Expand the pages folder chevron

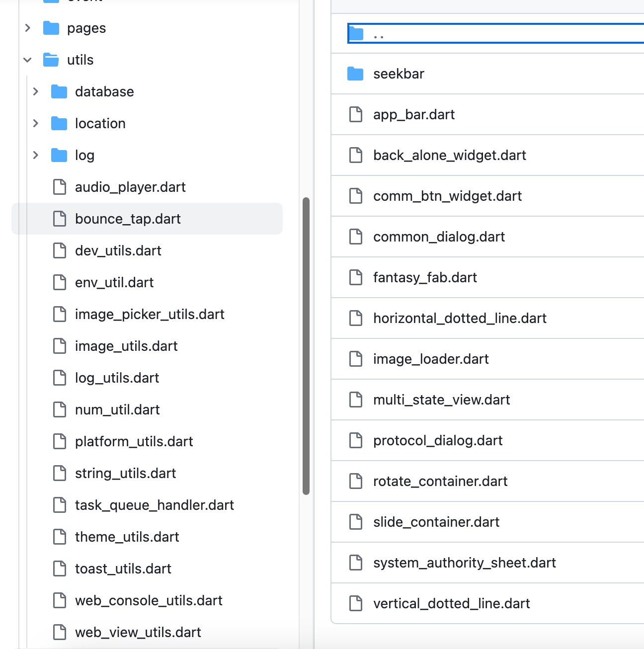coord(28,28)
